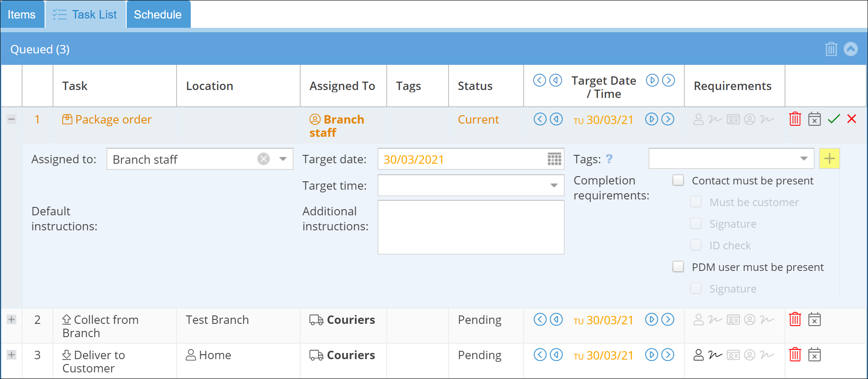This screenshot has height=379, width=868.
Task: Enable PDM user must be present checkbox
Action: tap(678, 267)
